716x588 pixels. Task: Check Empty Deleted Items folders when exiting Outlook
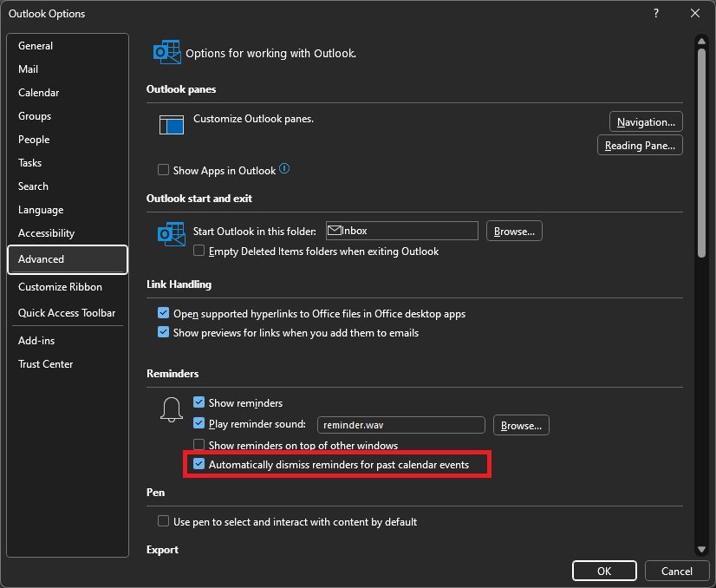tap(199, 251)
